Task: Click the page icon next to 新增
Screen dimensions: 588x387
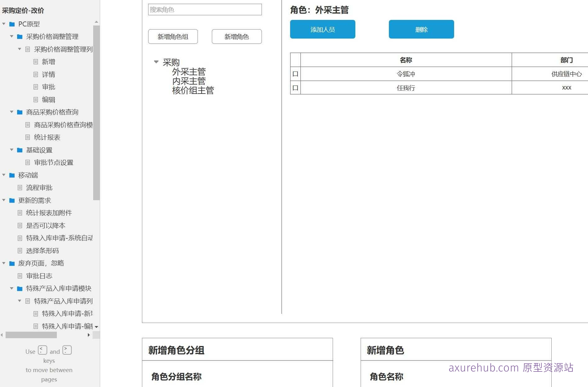Action: tap(35, 62)
